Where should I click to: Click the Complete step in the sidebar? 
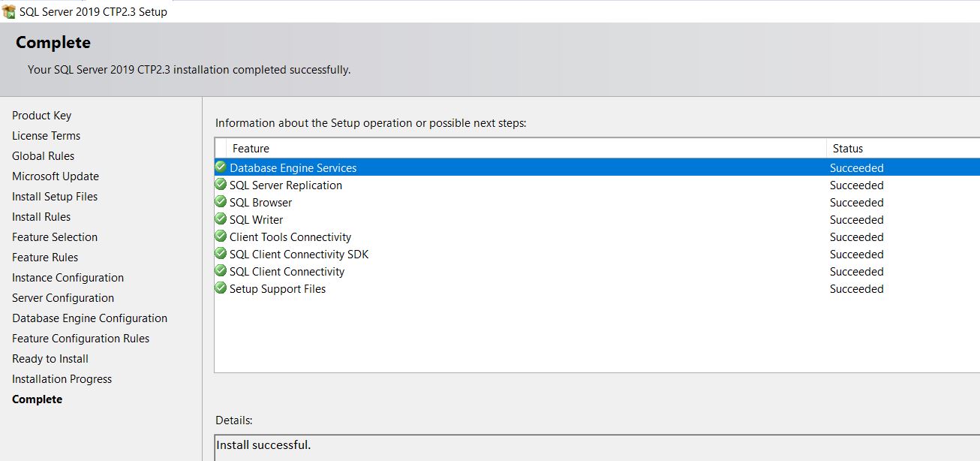pos(37,399)
